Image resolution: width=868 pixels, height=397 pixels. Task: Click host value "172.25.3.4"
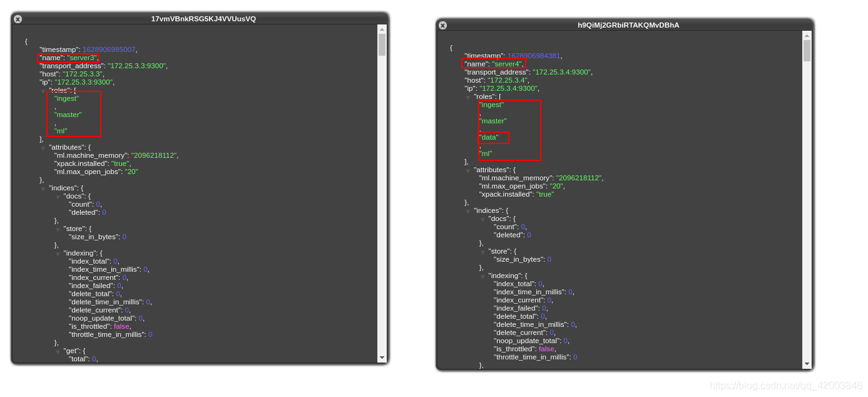508,80
